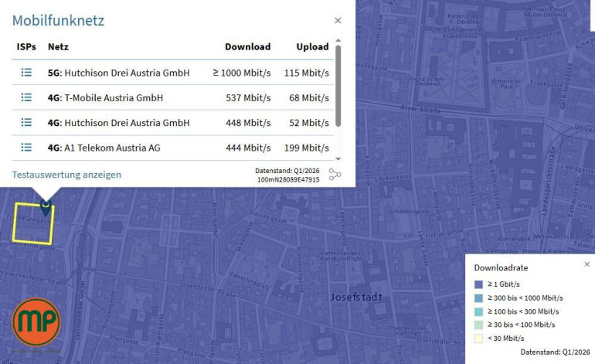Click the ≥ 1000 Mbit/s download value

(x=242, y=73)
